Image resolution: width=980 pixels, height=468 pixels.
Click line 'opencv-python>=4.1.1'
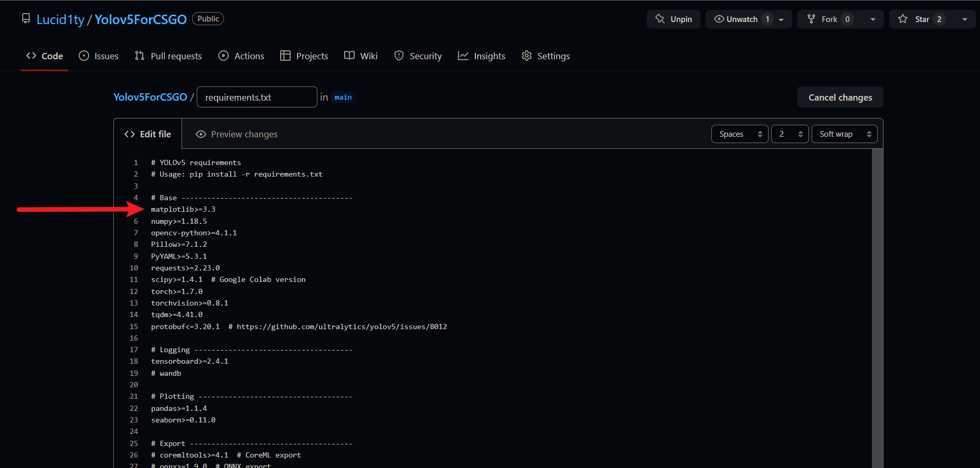pos(194,233)
